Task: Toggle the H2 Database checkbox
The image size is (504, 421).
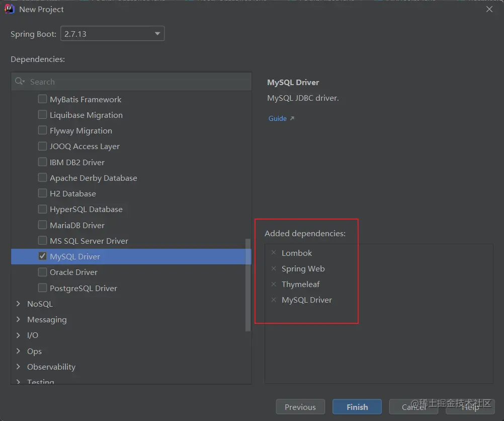Action: click(42, 193)
